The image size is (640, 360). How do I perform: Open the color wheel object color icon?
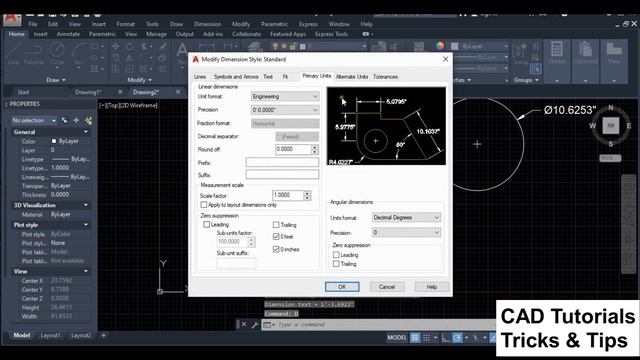click(440, 46)
